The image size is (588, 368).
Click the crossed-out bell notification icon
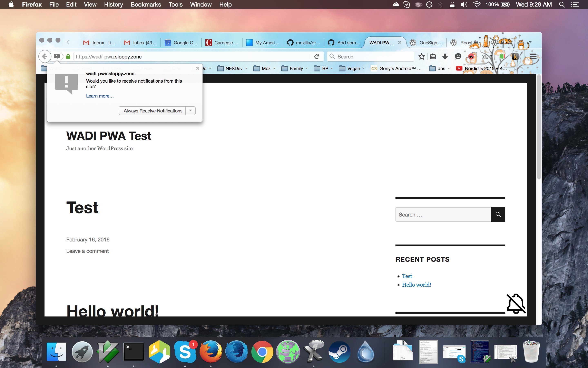coord(516,304)
